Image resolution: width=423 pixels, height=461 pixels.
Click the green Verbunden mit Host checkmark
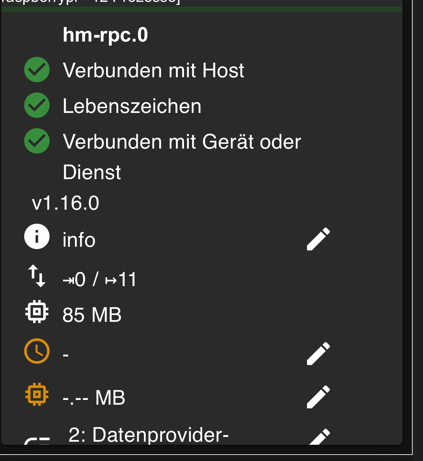37,70
